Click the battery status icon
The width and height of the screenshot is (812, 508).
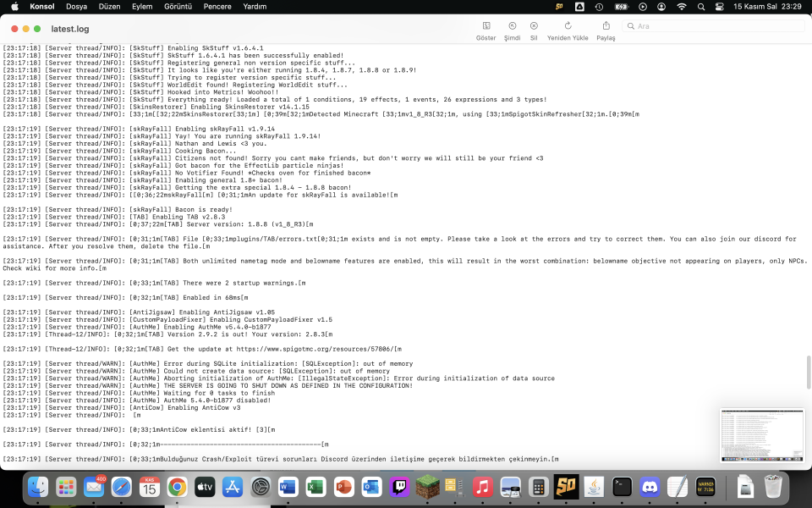pos(621,7)
